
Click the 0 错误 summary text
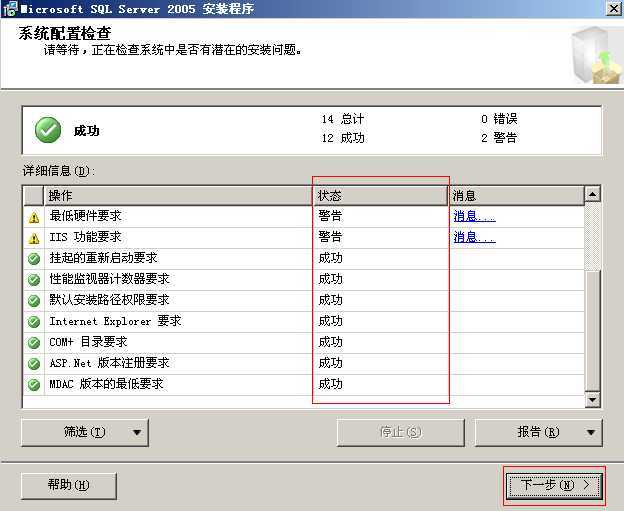pyautogui.click(x=499, y=119)
